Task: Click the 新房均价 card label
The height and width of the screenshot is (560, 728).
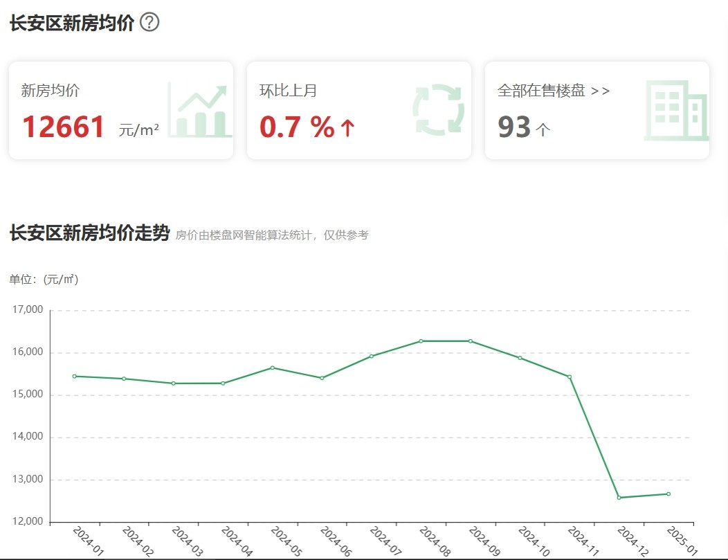Action: tap(51, 91)
